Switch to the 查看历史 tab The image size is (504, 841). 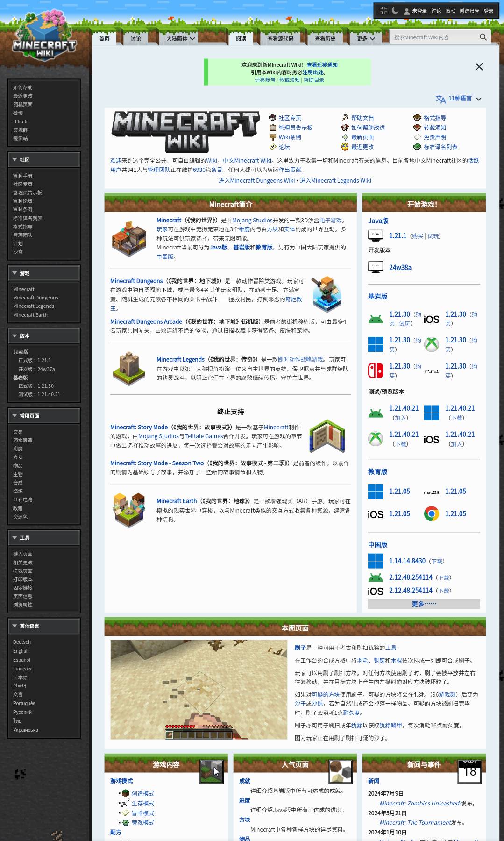click(x=325, y=39)
